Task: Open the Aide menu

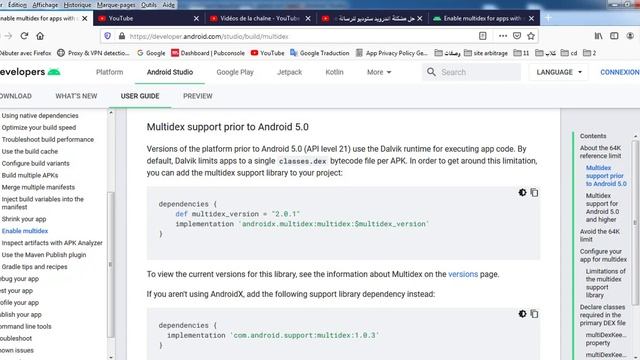Action: click(x=169, y=5)
